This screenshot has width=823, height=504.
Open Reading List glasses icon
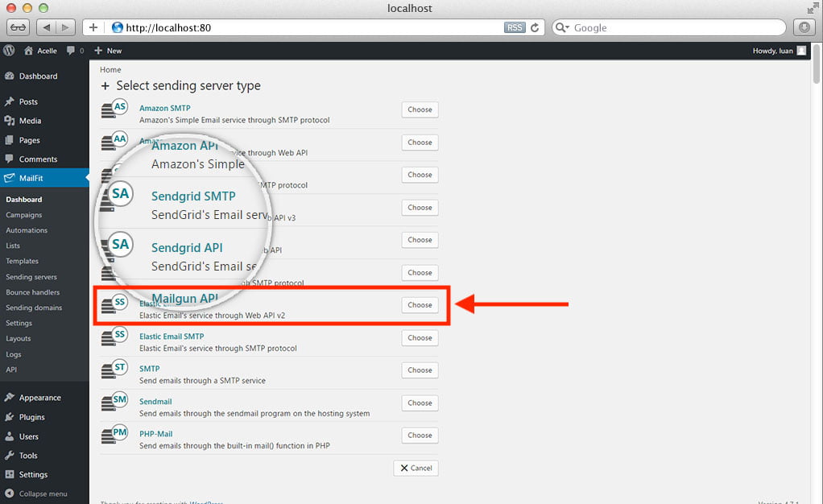click(x=18, y=27)
